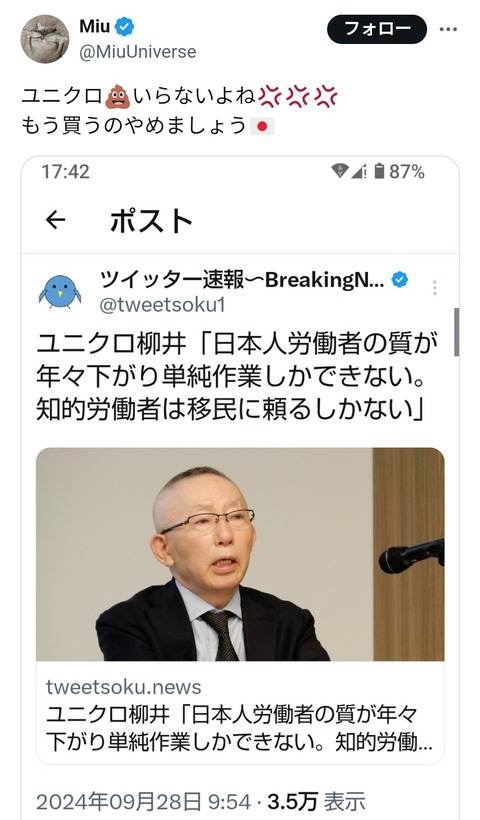Click the ツイッター速報〜BreakingN... account name
Viewport: 480px width, 820px height.
click(x=242, y=281)
